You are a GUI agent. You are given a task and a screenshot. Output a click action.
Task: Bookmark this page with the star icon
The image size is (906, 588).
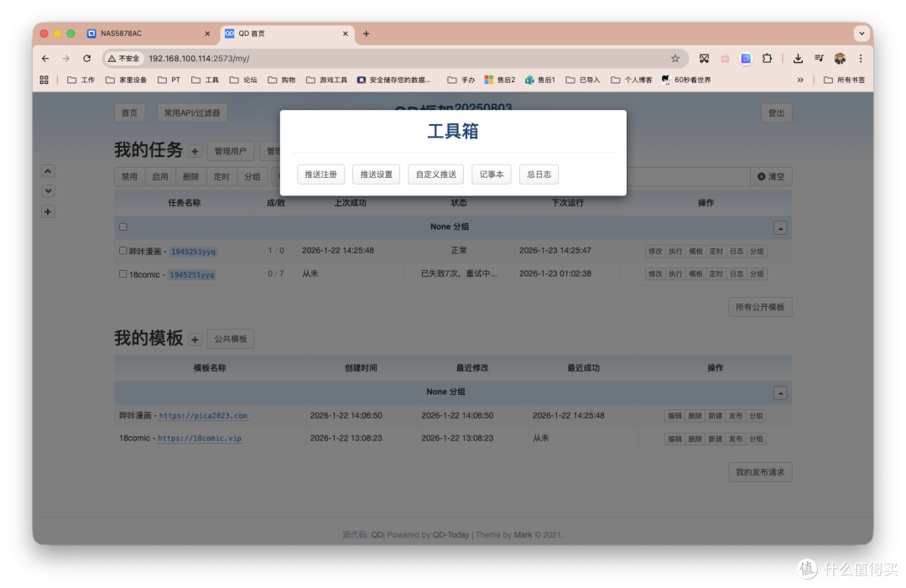click(674, 59)
